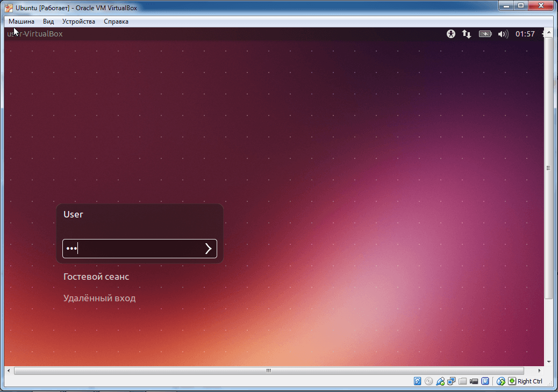This screenshot has height=392, width=558.
Task: Focus the password input field
Action: click(x=140, y=249)
